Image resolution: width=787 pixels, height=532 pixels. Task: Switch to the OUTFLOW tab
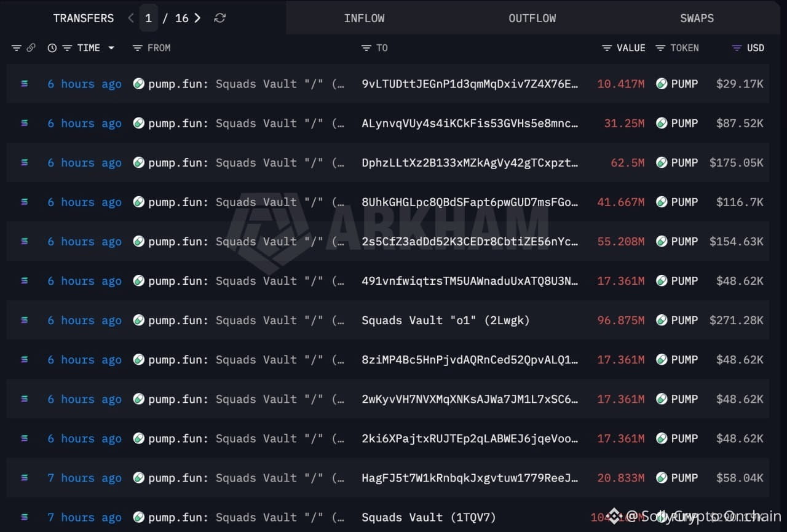pyautogui.click(x=532, y=18)
